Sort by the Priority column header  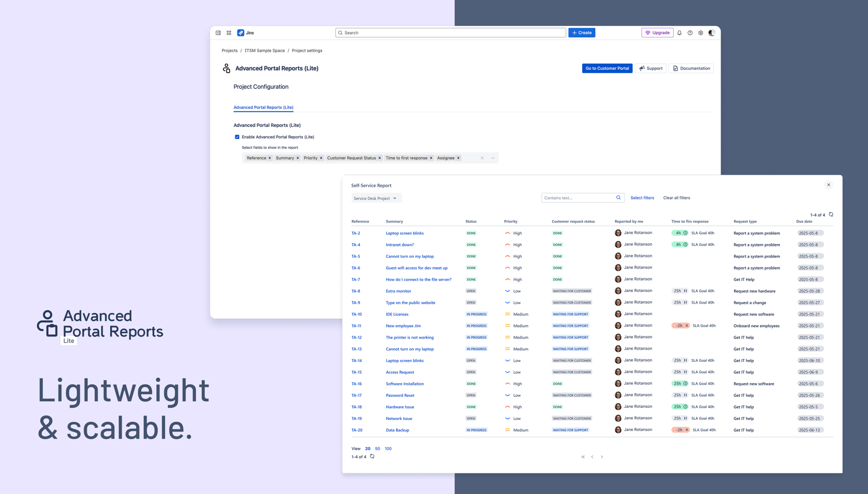click(511, 222)
